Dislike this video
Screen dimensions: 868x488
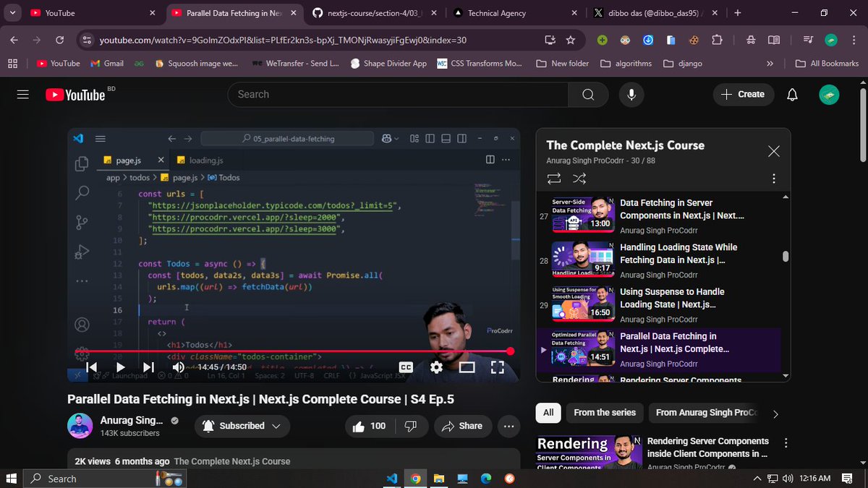[411, 426]
